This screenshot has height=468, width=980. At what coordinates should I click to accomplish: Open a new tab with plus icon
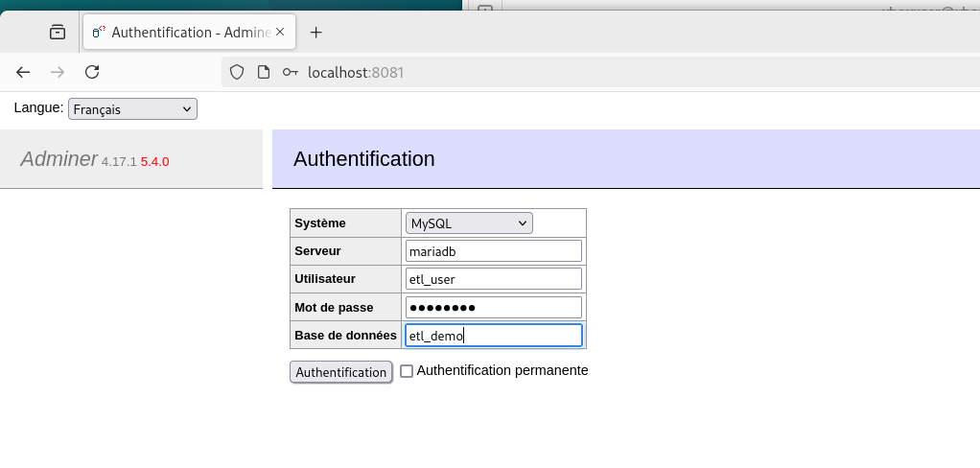[315, 33]
